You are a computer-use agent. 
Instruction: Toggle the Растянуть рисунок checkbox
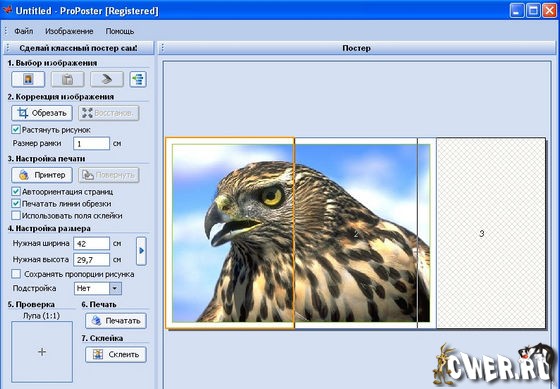click(x=16, y=129)
